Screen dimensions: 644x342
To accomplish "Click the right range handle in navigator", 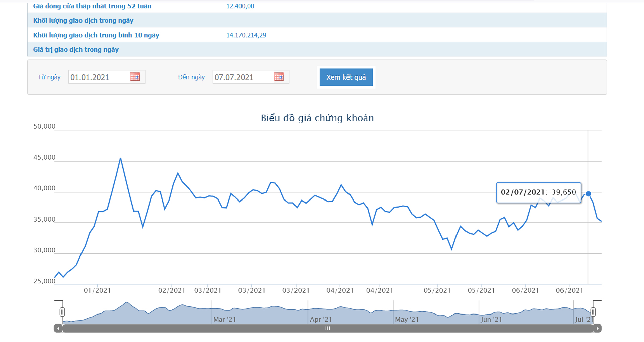I will click(593, 312).
